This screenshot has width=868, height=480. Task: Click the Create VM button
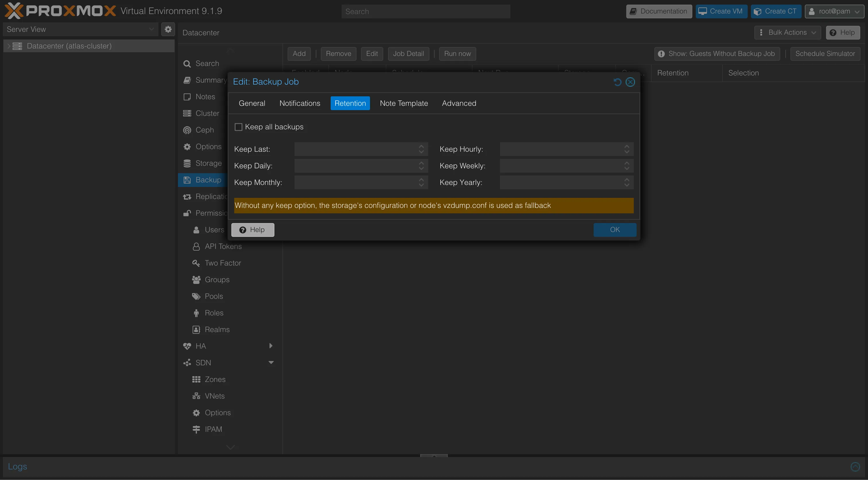[721, 11]
